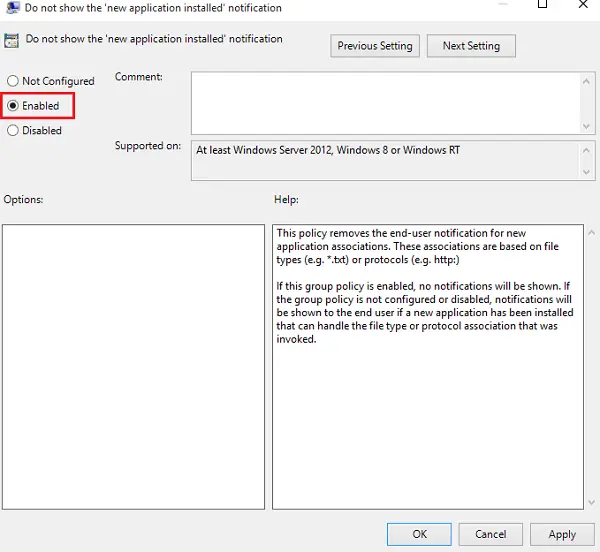The height and width of the screenshot is (552, 600).
Task: Click the 'This policy removes the end-user' help text
Action: pyautogui.click(x=417, y=246)
